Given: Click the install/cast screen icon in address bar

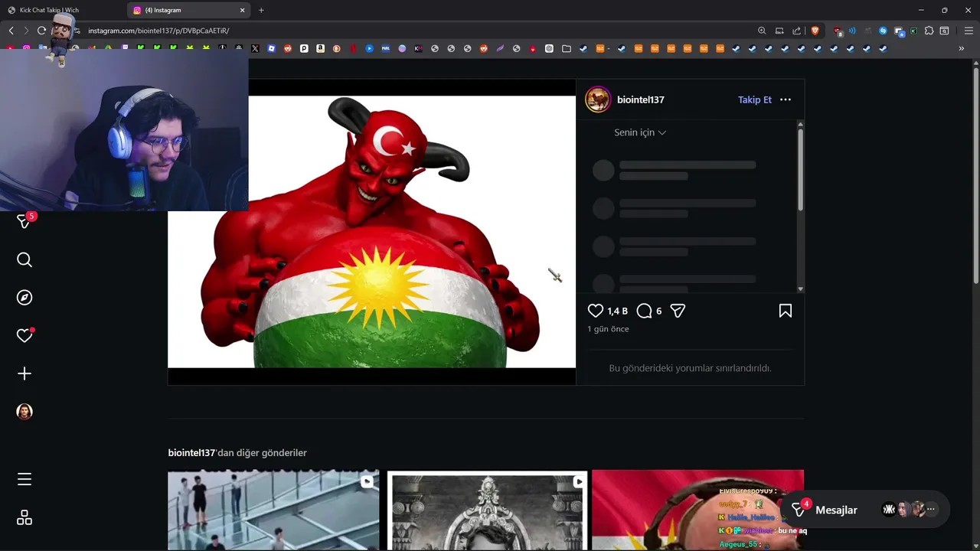Looking at the screenshot, I should [779, 31].
